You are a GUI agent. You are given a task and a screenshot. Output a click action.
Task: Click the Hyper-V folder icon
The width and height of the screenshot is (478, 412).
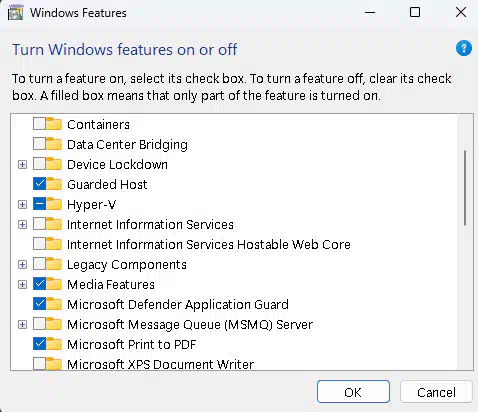(54, 204)
